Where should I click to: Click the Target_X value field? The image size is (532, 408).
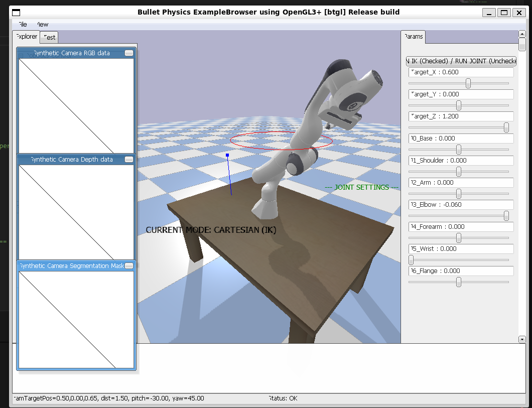click(461, 72)
